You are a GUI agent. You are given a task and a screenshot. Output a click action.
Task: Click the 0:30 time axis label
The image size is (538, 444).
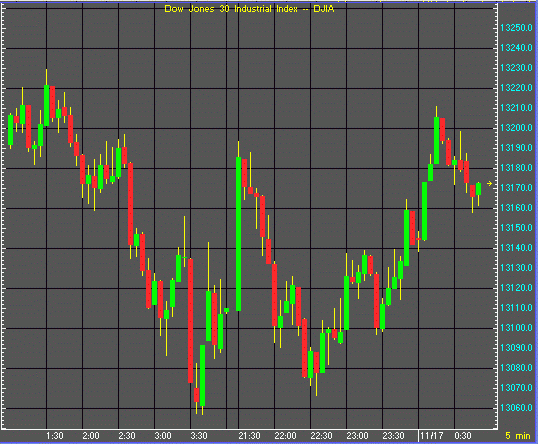463,436
